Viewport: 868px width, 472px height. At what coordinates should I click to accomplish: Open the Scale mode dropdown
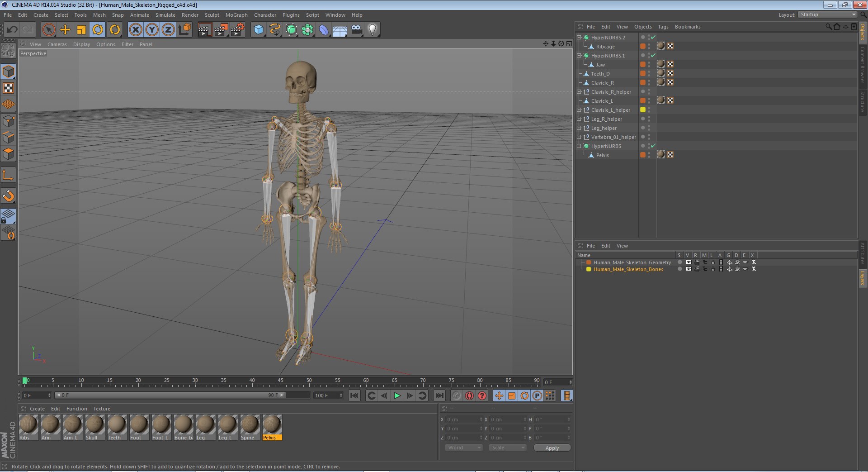[x=508, y=448]
